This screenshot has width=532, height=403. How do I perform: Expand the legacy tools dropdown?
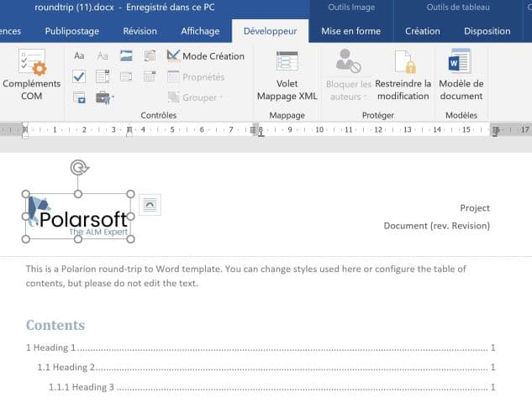[x=105, y=97]
